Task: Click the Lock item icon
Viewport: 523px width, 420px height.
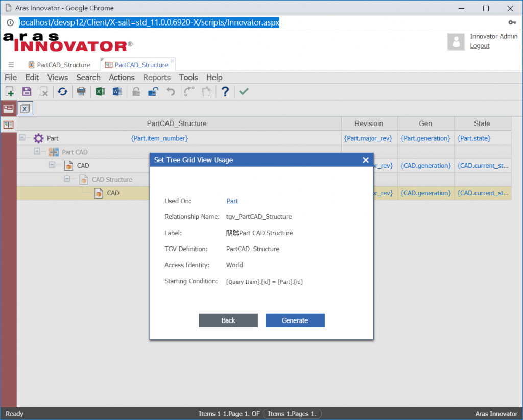Action: (136, 91)
